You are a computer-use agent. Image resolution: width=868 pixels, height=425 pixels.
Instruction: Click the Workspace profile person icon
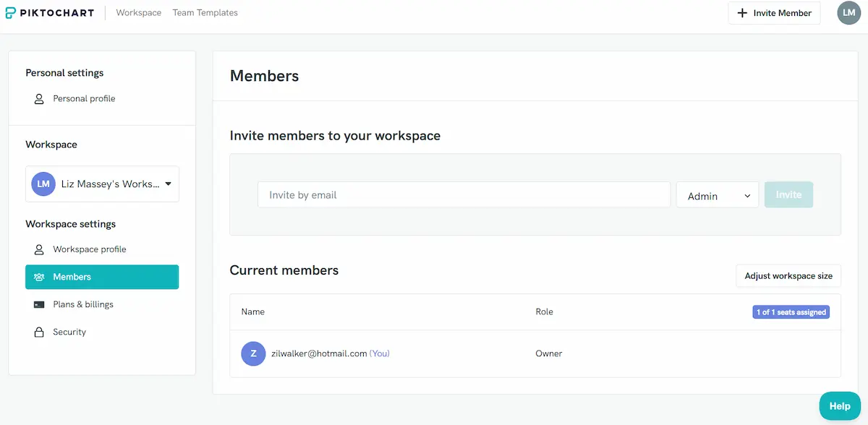[39, 249]
